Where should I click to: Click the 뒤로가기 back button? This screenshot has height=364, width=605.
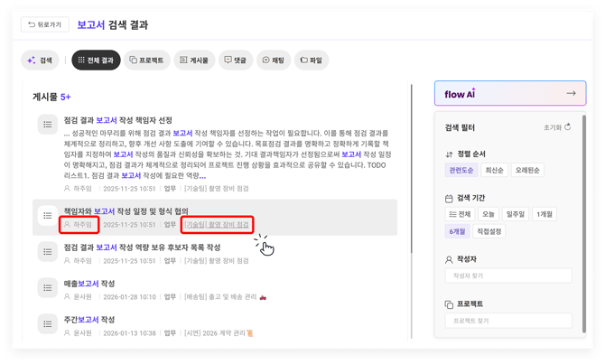pos(43,24)
